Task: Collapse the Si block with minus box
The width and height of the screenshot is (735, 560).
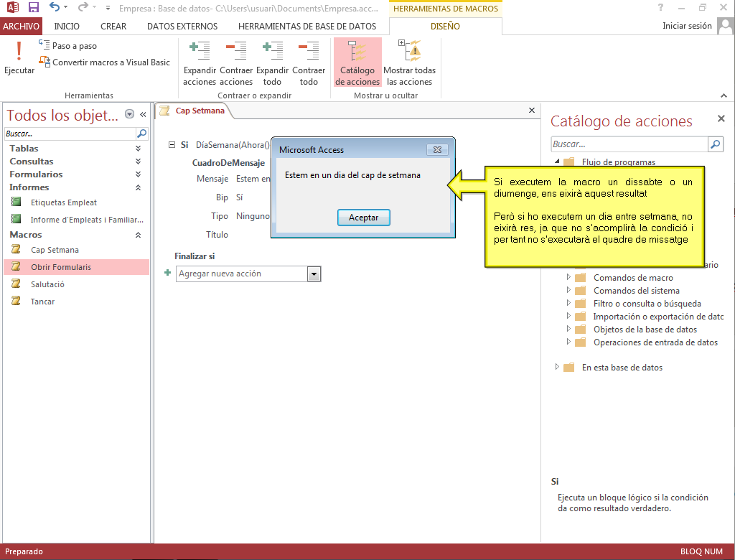Action: tap(172, 145)
